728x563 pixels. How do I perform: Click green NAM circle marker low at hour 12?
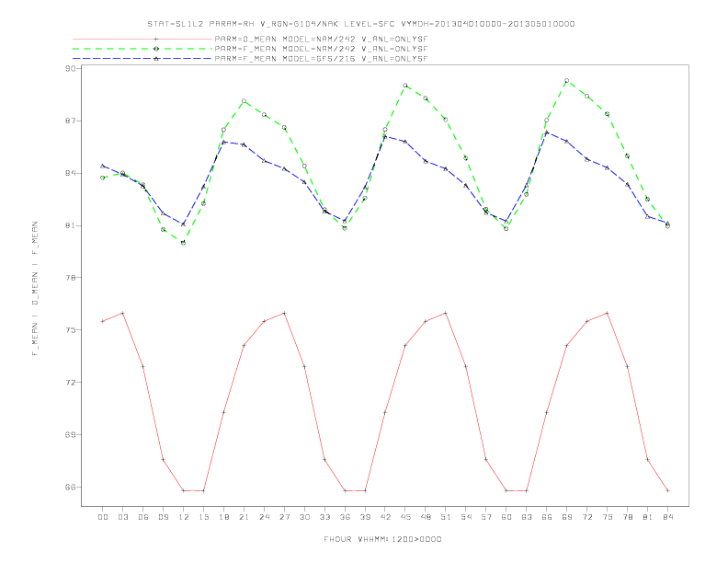pyautogui.click(x=184, y=243)
